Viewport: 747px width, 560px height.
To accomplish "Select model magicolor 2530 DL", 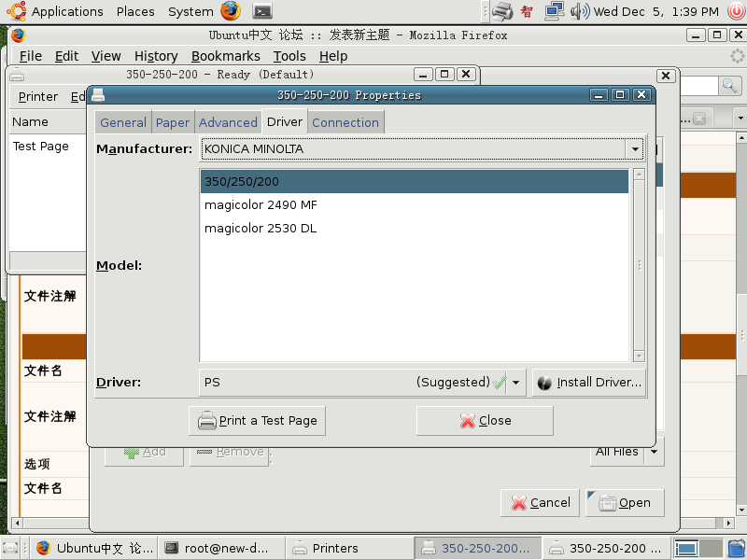I will point(415,228).
